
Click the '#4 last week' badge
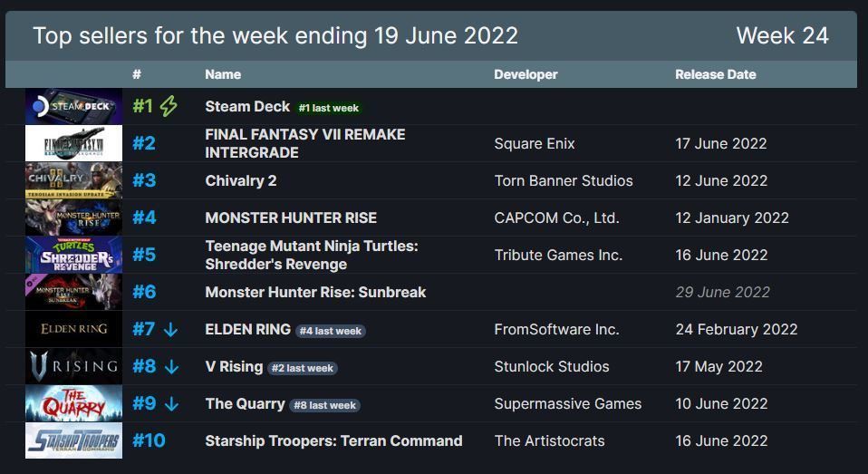click(331, 331)
